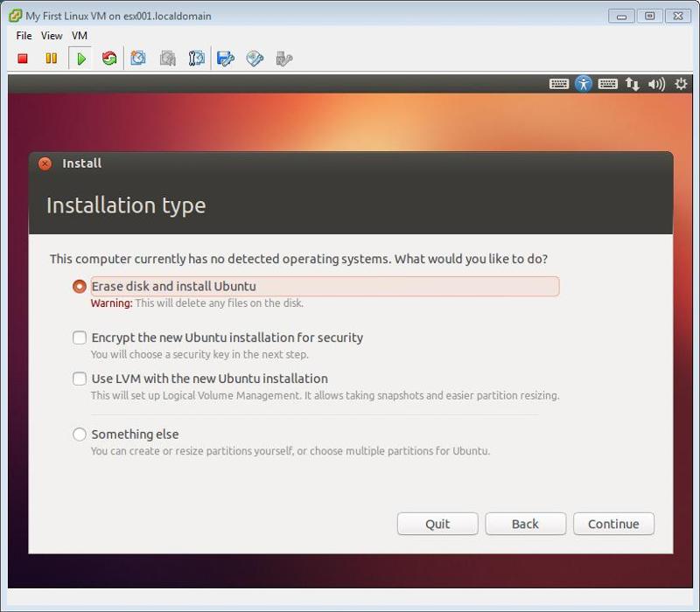Click the CD/DVD drive connect icon
Viewport: 700px width, 612px height.
[x=255, y=59]
